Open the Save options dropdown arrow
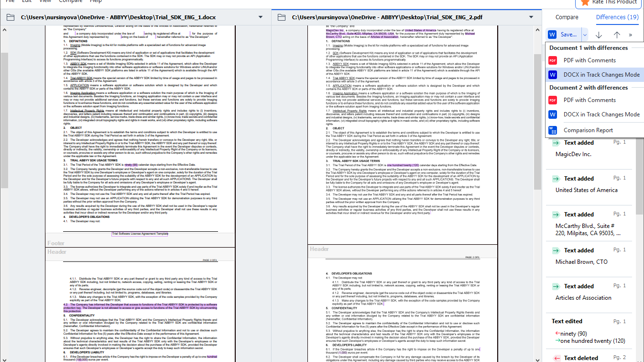 [x=585, y=35]
